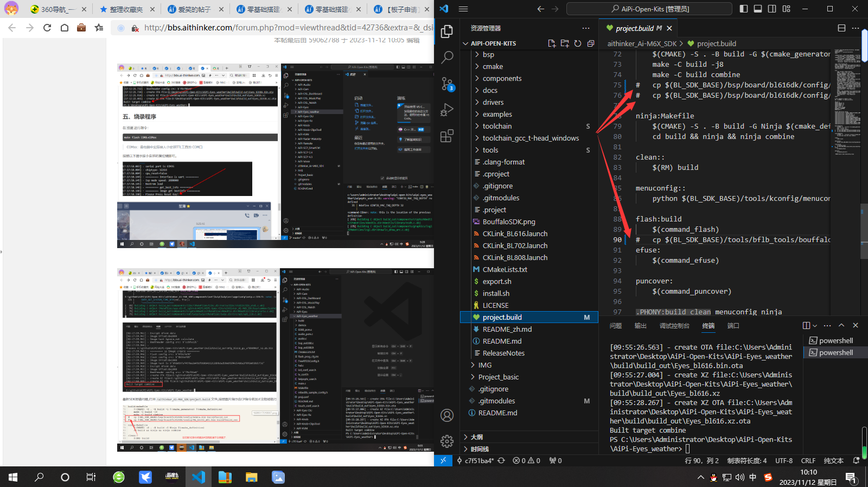
Task: Open VS Code from Windows taskbar
Action: click(199, 477)
